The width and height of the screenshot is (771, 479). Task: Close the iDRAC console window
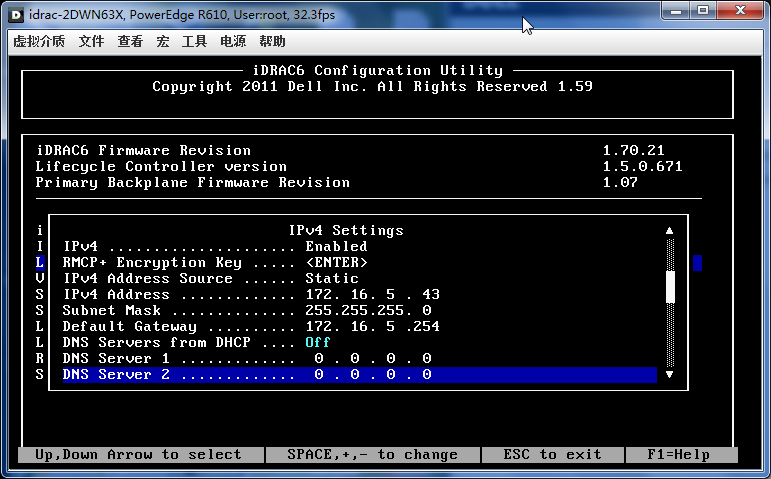741,10
